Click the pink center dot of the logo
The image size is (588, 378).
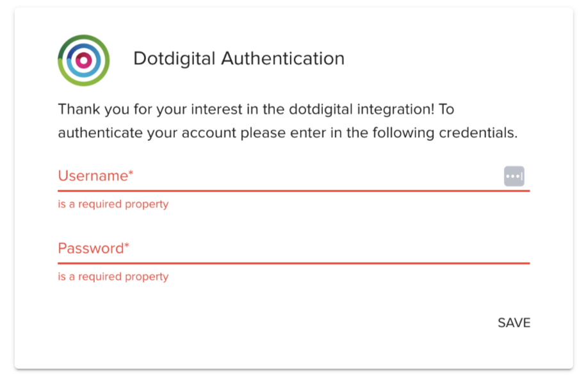coord(84,60)
